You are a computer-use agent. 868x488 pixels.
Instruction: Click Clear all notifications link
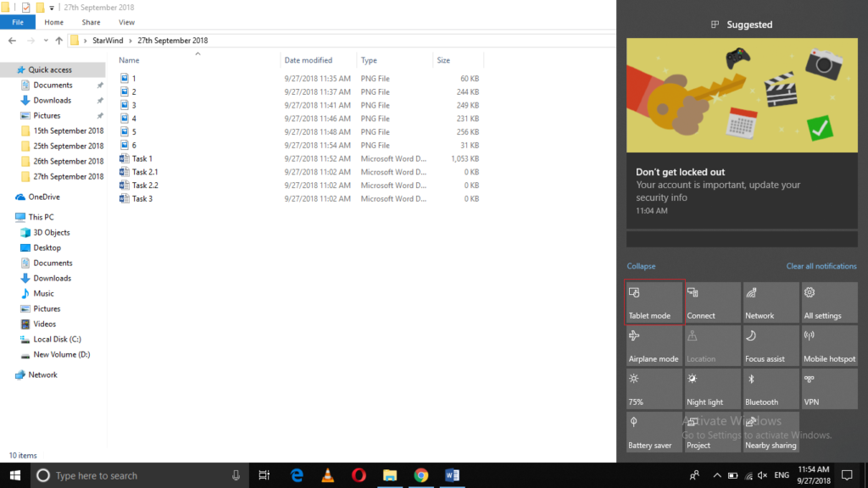[x=821, y=266]
